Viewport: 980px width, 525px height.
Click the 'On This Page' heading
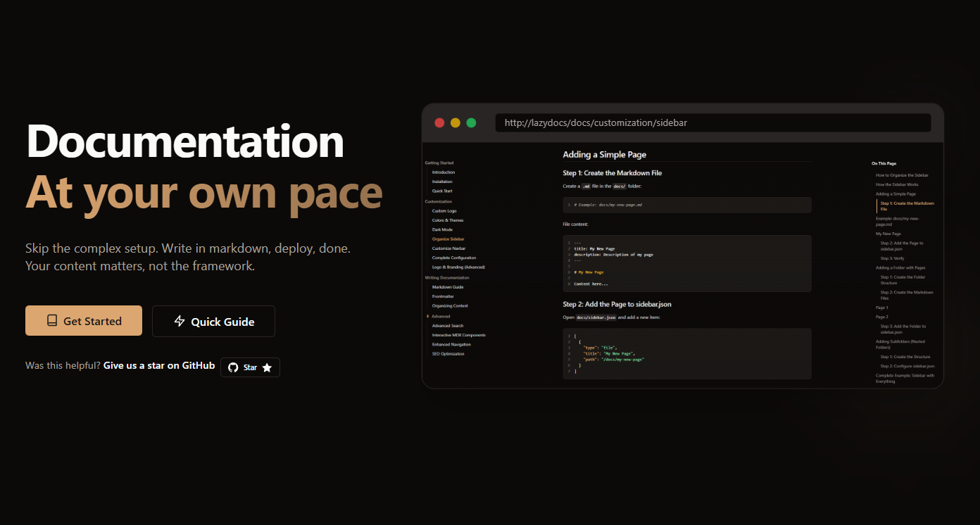click(x=884, y=163)
